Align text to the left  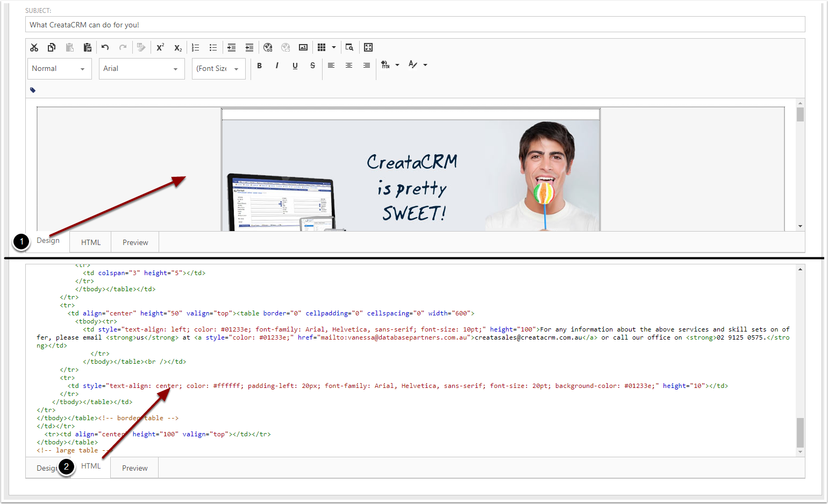[x=331, y=66]
